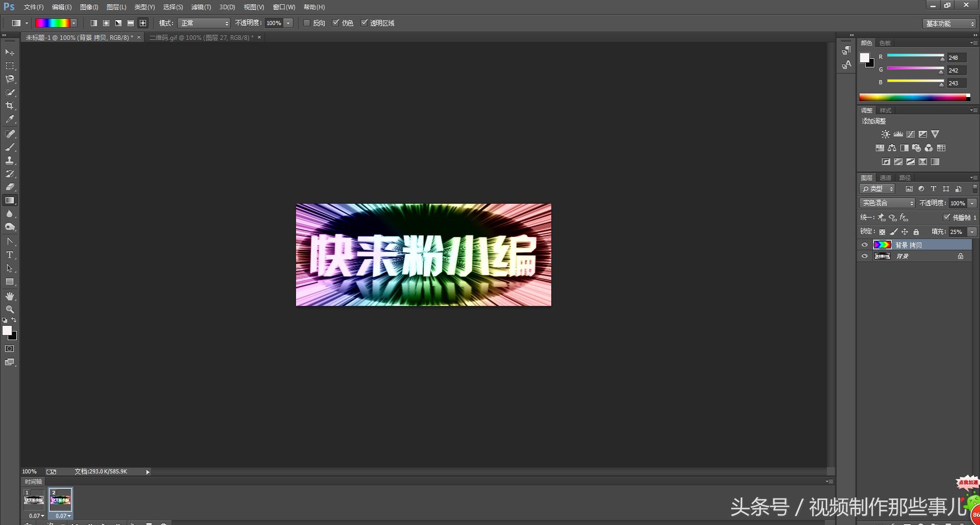Hide the 背景 拷贝 layer
The height and width of the screenshot is (525, 980).
pyautogui.click(x=865, y=245)
